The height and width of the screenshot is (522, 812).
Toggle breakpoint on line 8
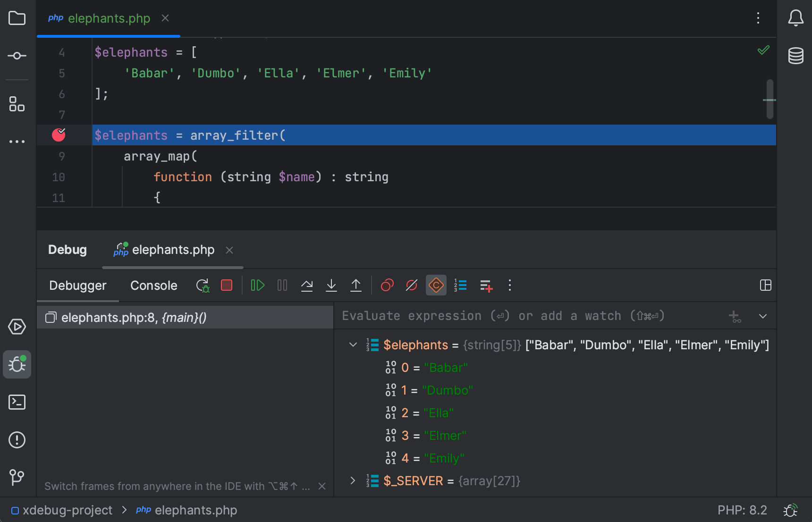point(59,135)
